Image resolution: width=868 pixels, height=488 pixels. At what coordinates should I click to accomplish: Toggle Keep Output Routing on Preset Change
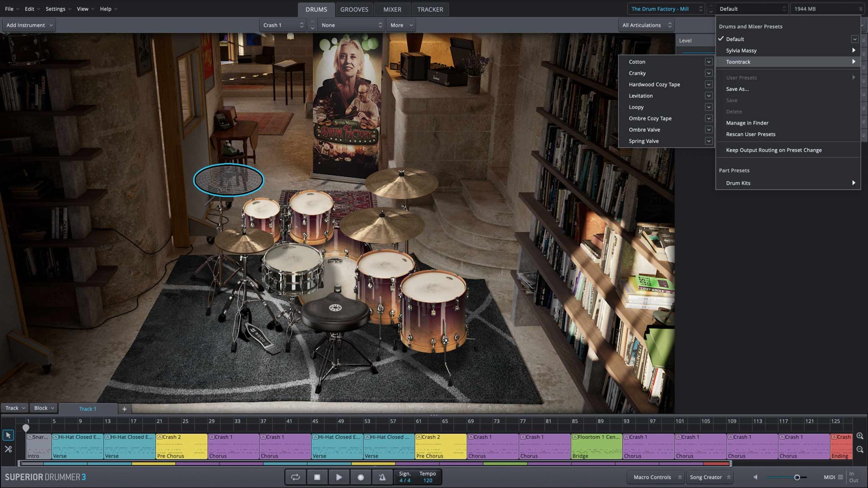coord(773,150)
